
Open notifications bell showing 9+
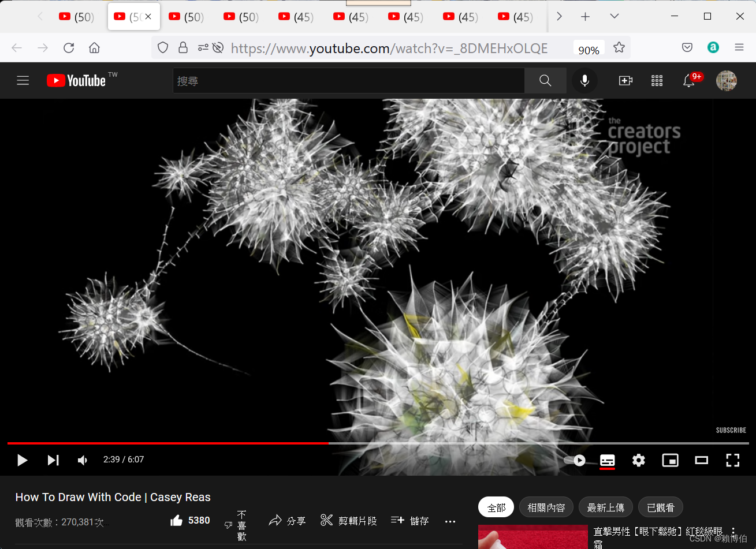(689, 81)
